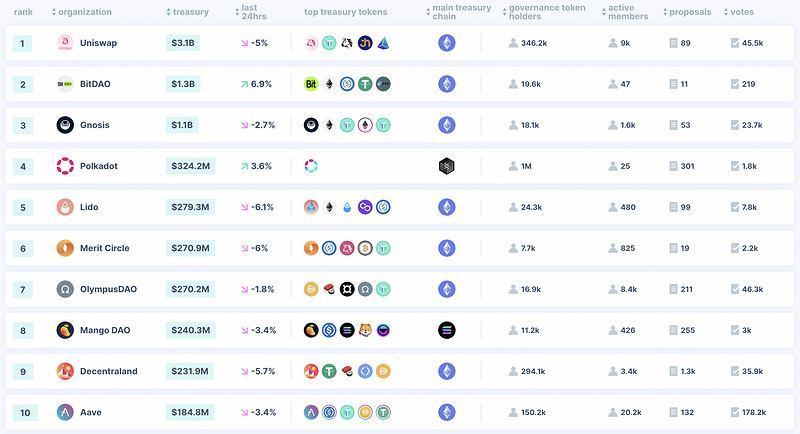Sort by proposals column header
The image size is (800, 434).
687,12
